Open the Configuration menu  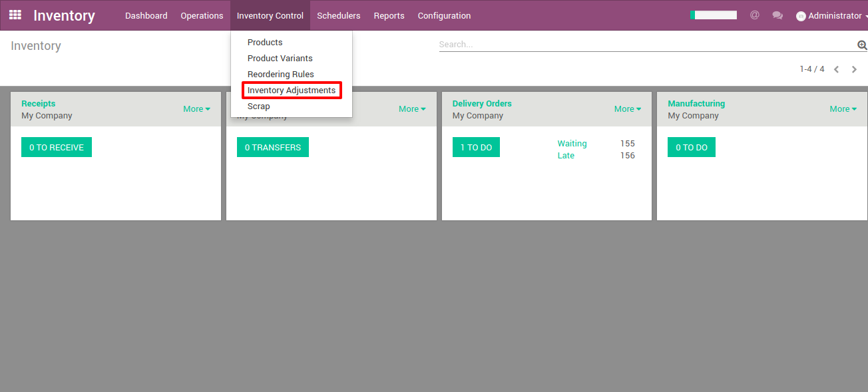point(444,15)
